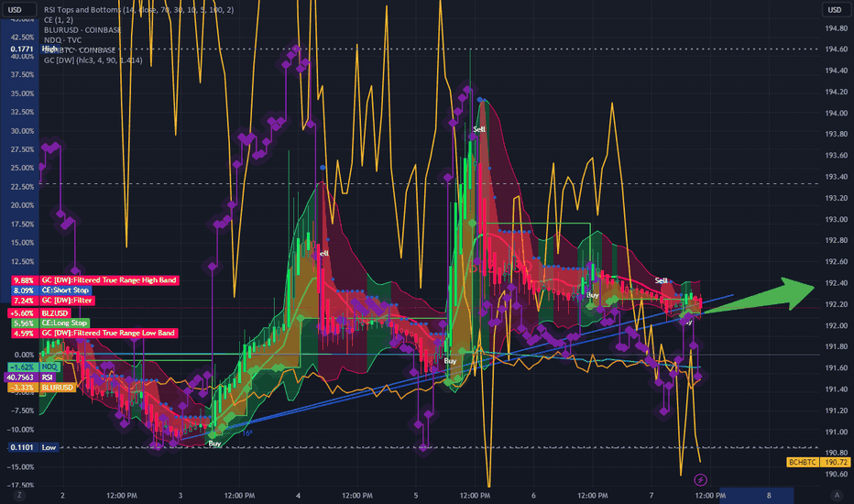The image size is (854, 504).
Task: Click the Sell signal near the 193.80 peak
Action: coord(478,129)
